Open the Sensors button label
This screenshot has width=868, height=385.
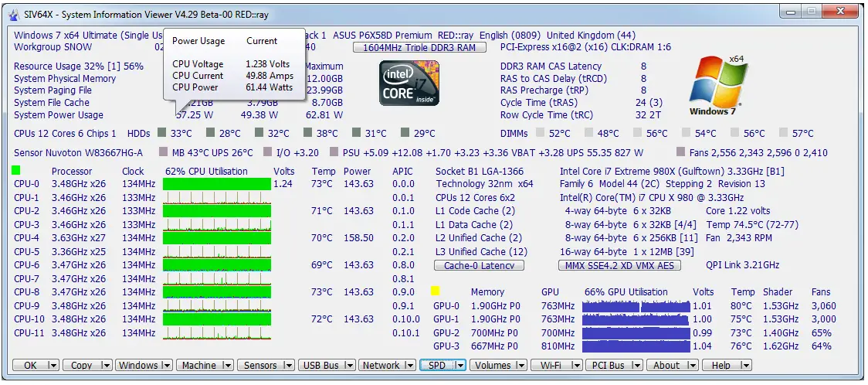(x=260, y=365)
